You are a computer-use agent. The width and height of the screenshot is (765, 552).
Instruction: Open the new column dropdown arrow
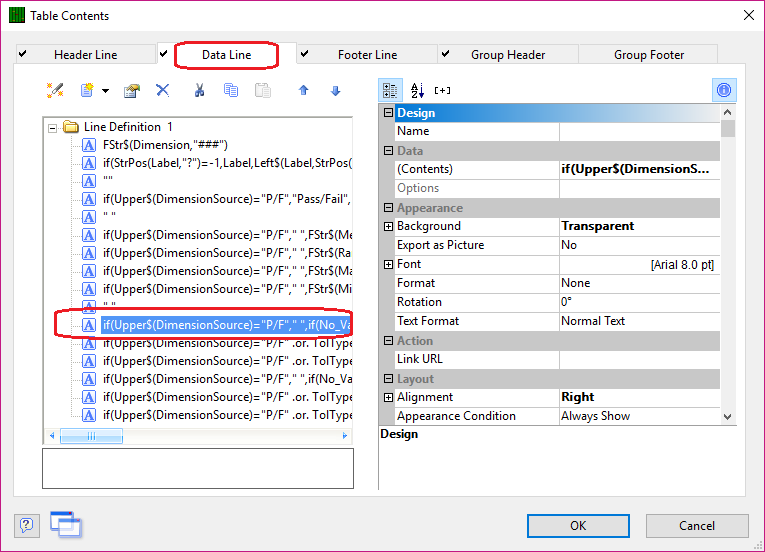(x=105, y=91)
